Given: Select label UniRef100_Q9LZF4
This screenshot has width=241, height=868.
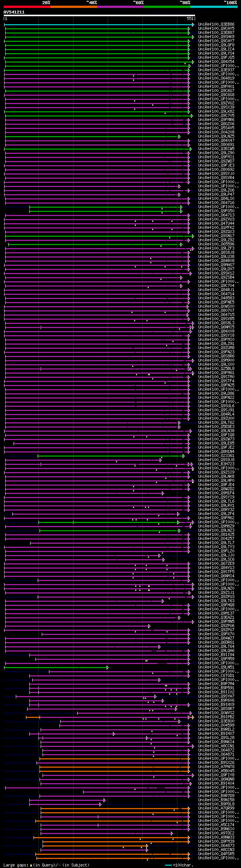Looking at the screenshot, I should [x=216, y=514].
